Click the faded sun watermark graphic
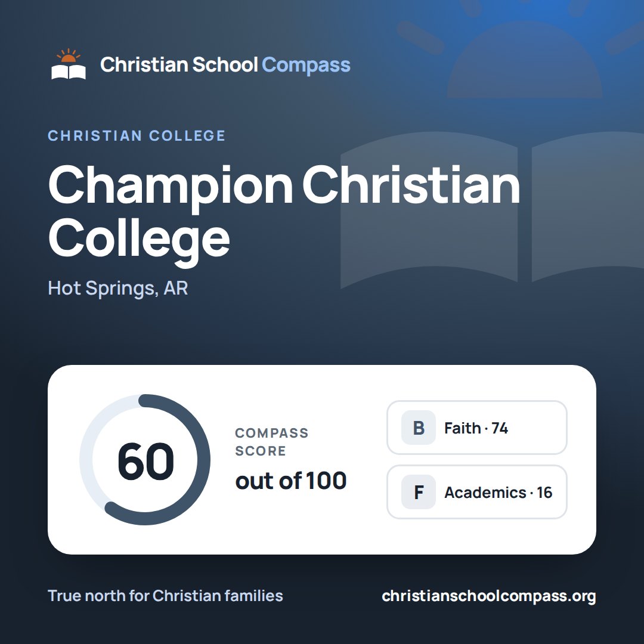 (x=525, y=49)
